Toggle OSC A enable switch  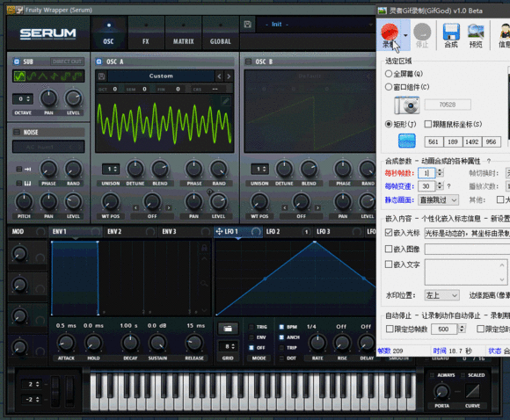pos(99,62)
